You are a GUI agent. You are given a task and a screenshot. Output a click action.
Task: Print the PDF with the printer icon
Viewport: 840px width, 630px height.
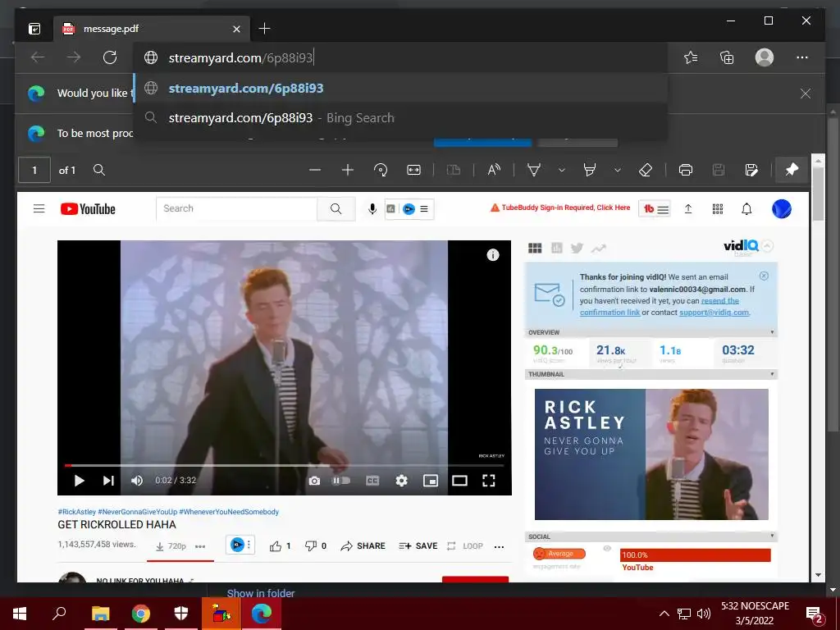click(685, 171)
